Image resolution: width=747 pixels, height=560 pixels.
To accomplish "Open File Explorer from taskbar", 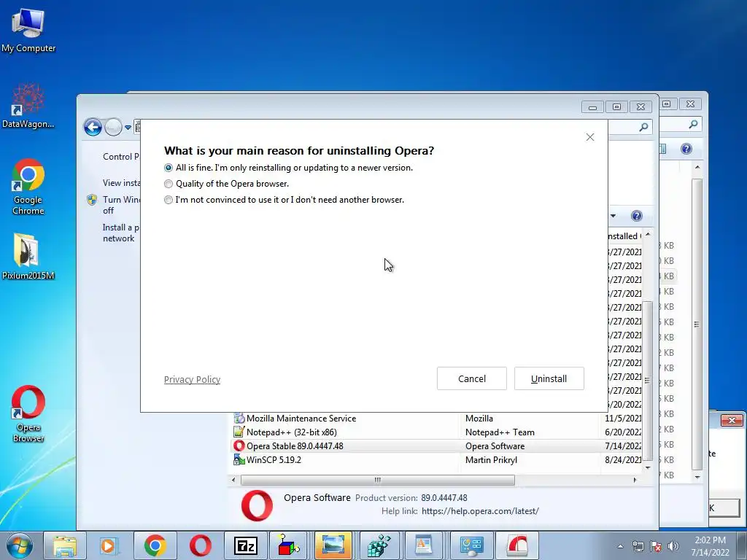I will point(65,545).
